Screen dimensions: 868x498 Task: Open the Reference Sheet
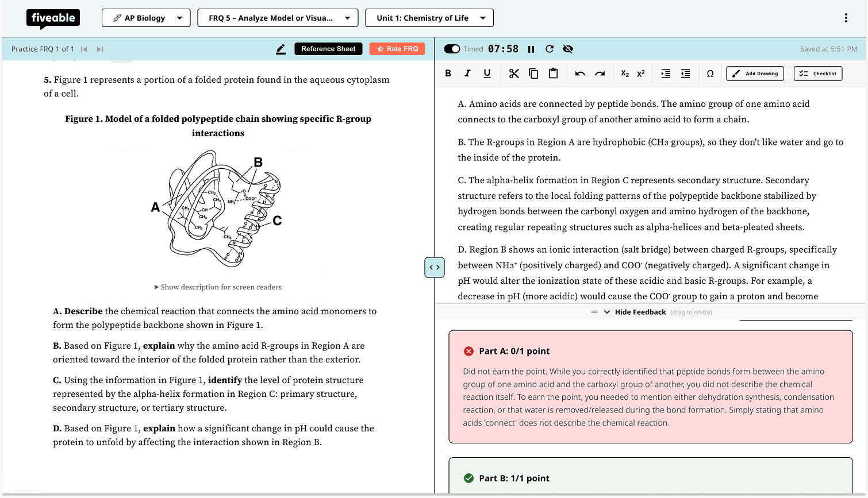(x=328, y=49)
